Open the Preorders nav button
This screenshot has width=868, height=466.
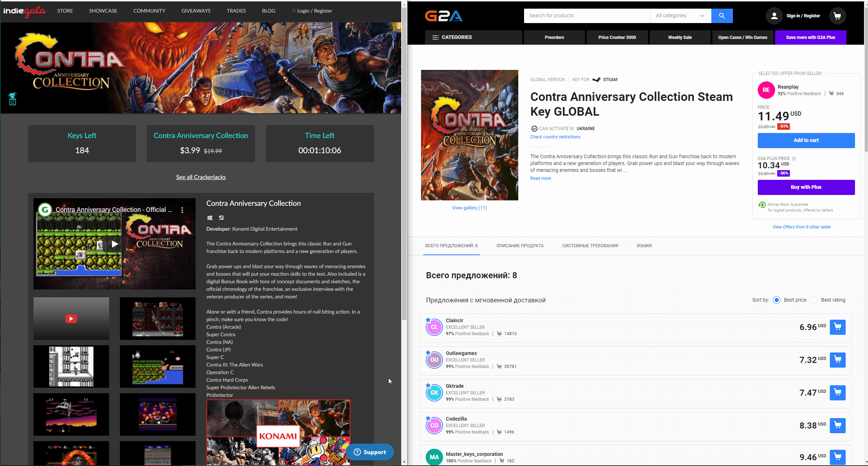click(554, 37)
